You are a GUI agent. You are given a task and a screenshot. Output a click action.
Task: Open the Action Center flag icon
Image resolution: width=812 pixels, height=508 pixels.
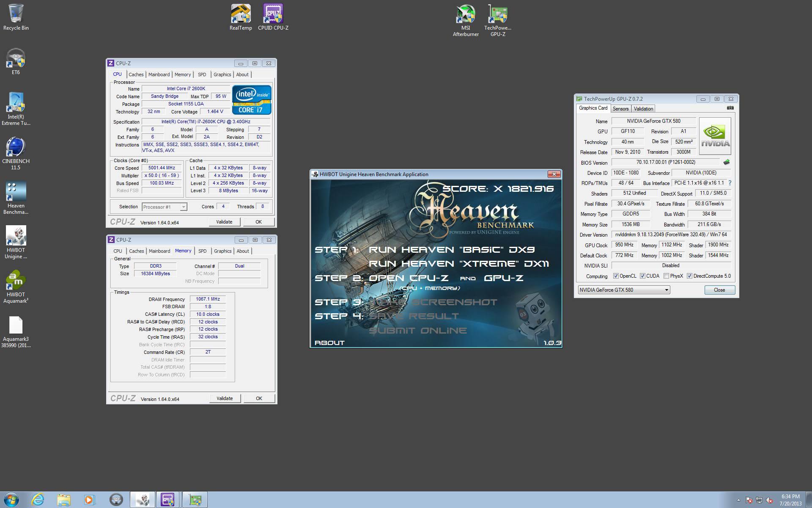[749, 500]
